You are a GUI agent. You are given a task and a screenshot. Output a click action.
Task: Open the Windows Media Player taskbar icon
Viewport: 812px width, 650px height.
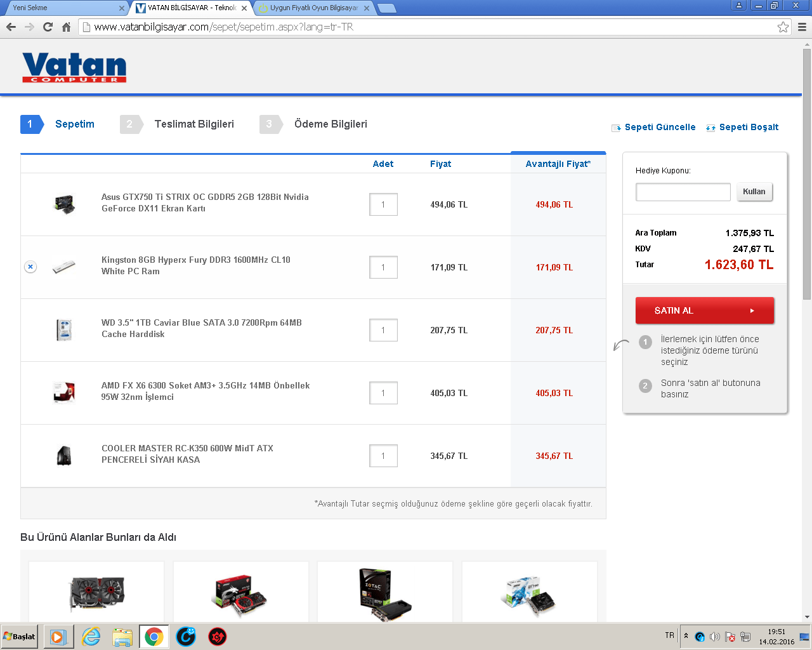[58, 637]
